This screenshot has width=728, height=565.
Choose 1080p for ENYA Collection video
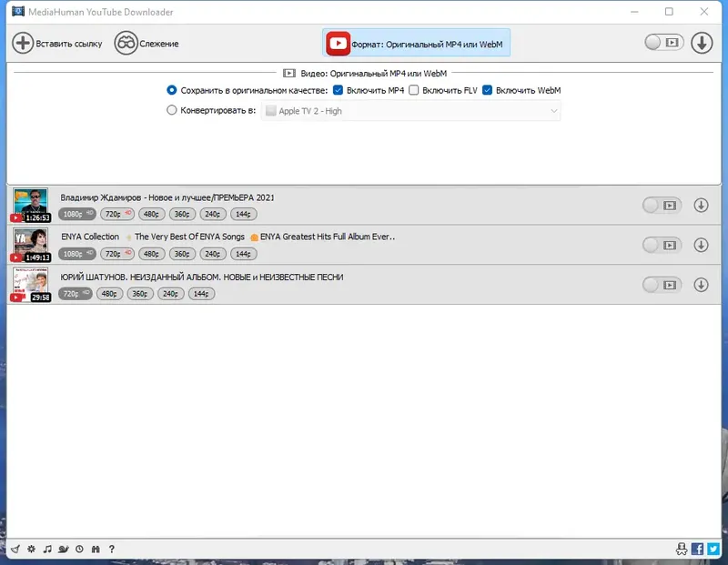point(77,254)
